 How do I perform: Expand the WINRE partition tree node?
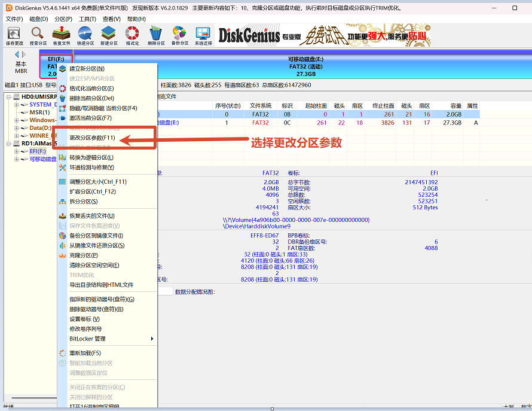(x=16, y=136)
